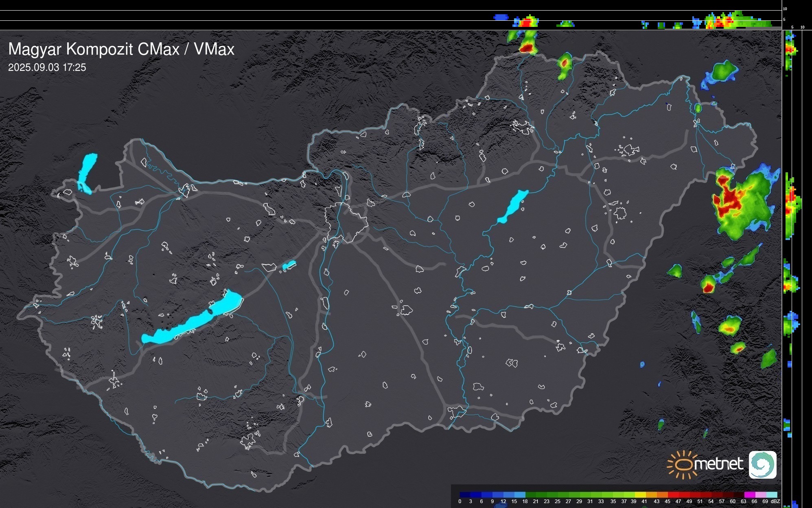The image size is (812, 508).
Task: Click the metnet wordmark text
Action: click(x=718, y=464)
